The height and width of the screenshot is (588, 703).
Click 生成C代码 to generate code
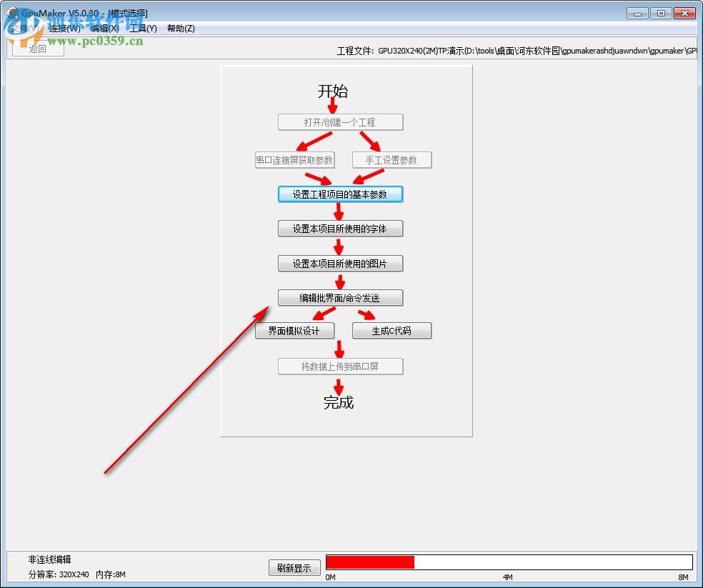(392, 330)
